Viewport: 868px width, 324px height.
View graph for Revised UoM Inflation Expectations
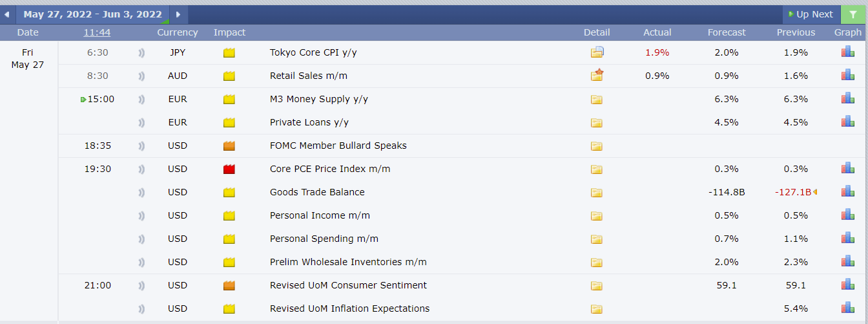click(x=847, y=308)
